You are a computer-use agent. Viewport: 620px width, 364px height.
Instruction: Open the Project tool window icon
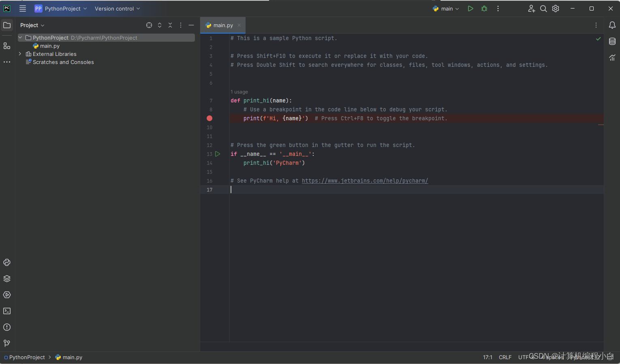[7, 25]
